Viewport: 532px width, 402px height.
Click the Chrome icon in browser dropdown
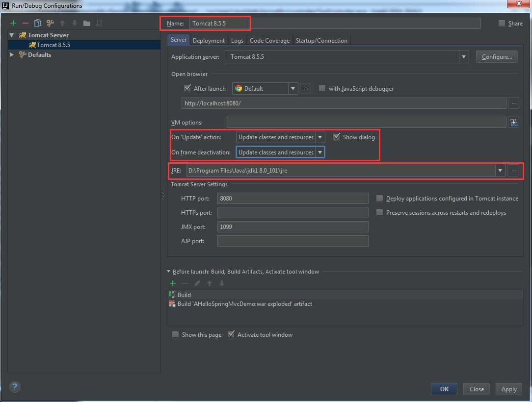click(239, 88)
